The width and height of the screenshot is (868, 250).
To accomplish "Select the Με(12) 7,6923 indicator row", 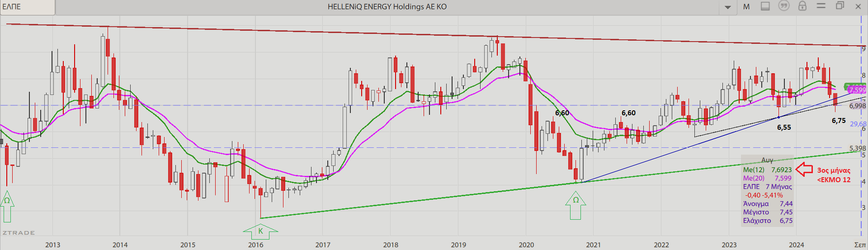I will coord(767,170).
